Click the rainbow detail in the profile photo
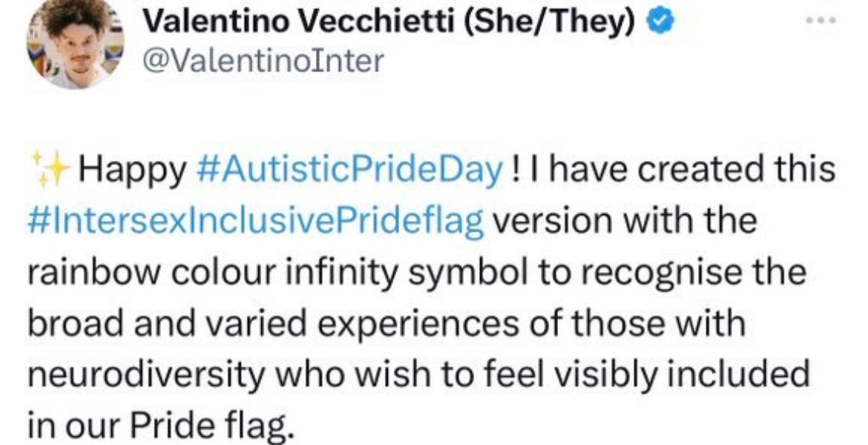Image resolution: width=868 pixels, height=445 pixels. (x=36, y=56)
